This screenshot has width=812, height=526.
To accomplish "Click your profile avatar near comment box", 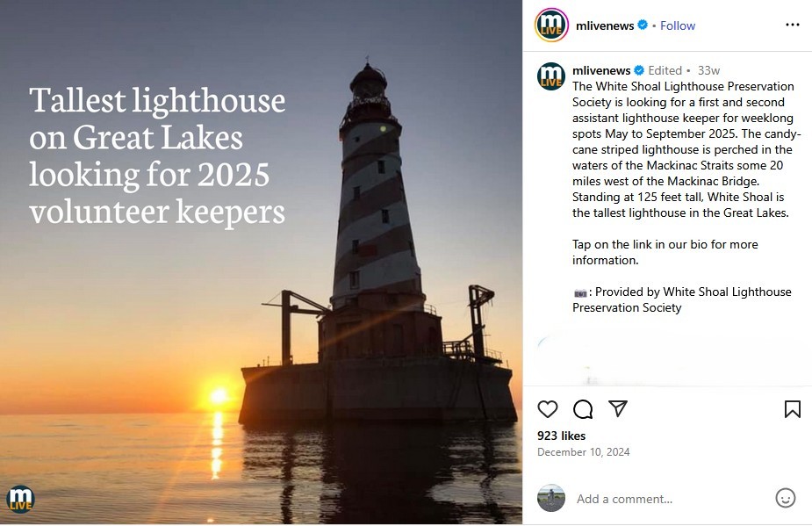I will (x=551, y=498).
